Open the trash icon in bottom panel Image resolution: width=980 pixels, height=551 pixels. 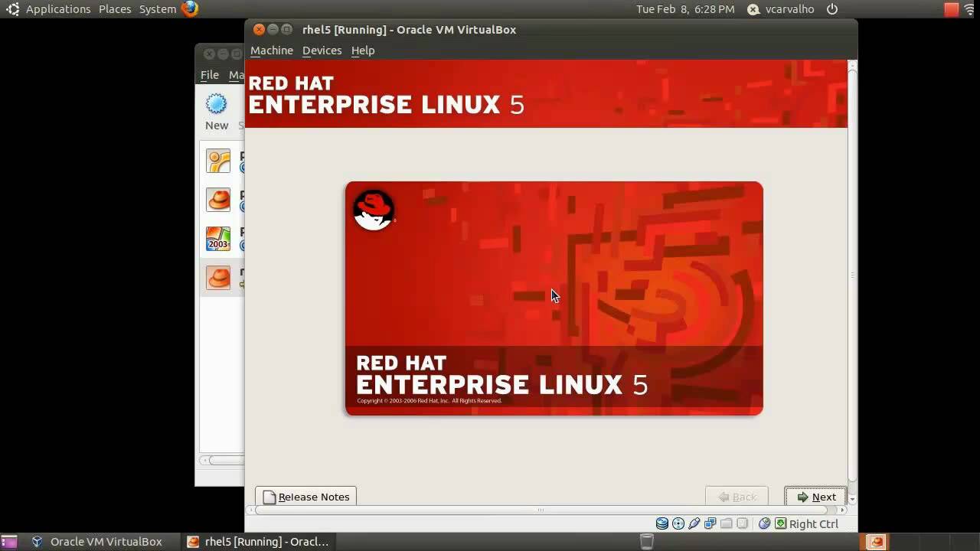pos(646,542)
